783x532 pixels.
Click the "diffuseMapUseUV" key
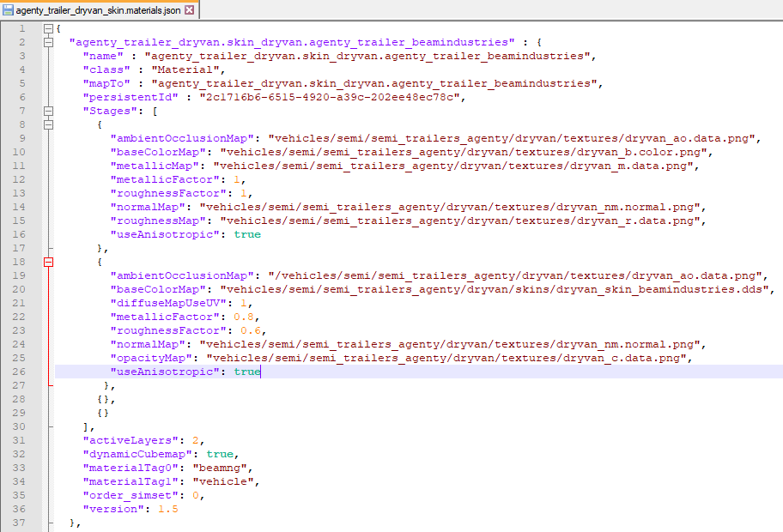168,303
